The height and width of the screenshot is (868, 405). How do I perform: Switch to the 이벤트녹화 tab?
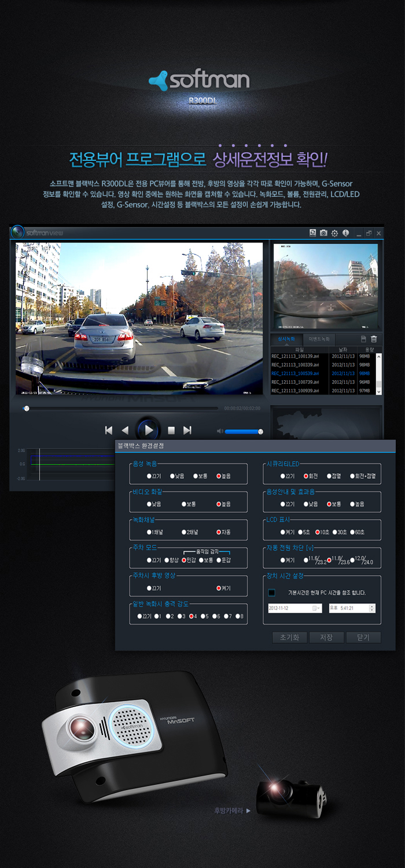point(319,339)
